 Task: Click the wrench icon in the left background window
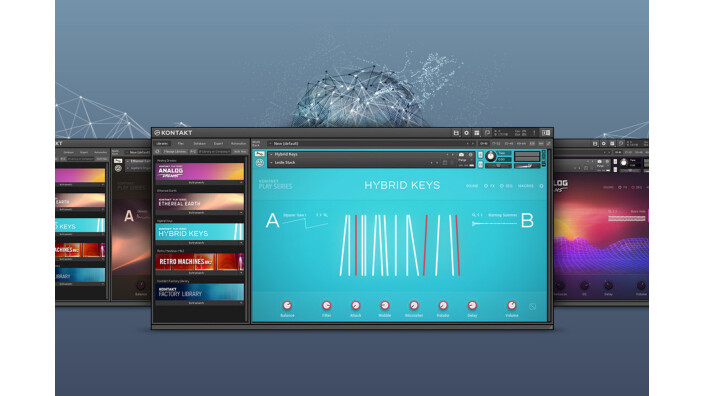point(118,161)
